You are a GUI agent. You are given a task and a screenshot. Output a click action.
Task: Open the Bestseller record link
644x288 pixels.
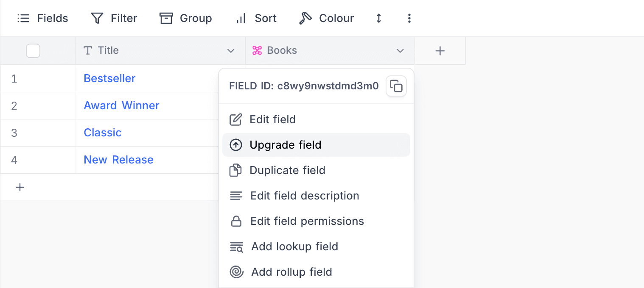(x=109, y=78)
